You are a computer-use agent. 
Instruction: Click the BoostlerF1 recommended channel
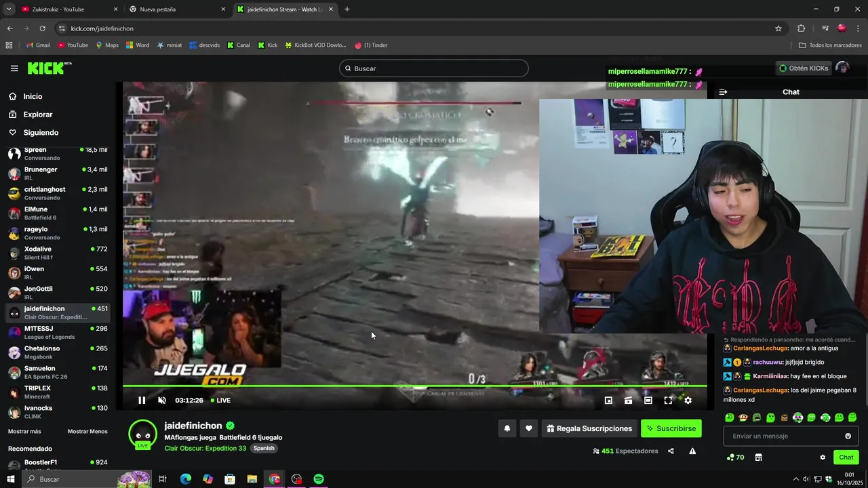point(58,464)
